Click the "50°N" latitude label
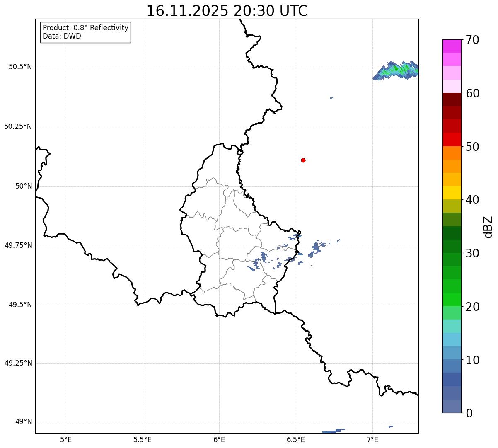 tap(24, 186)
